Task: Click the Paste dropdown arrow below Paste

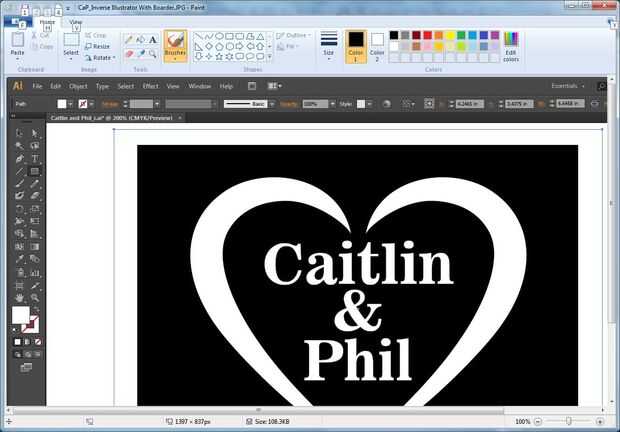Action: coord(17,59)
